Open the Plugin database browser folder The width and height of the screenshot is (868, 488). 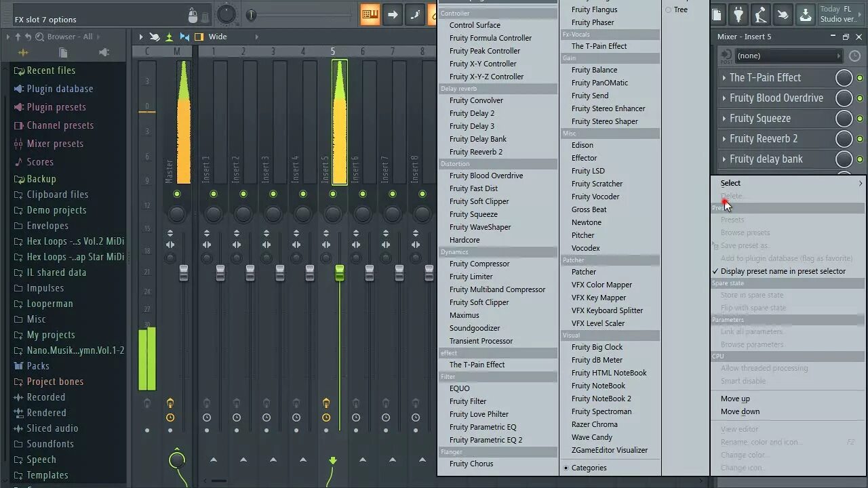60,89
